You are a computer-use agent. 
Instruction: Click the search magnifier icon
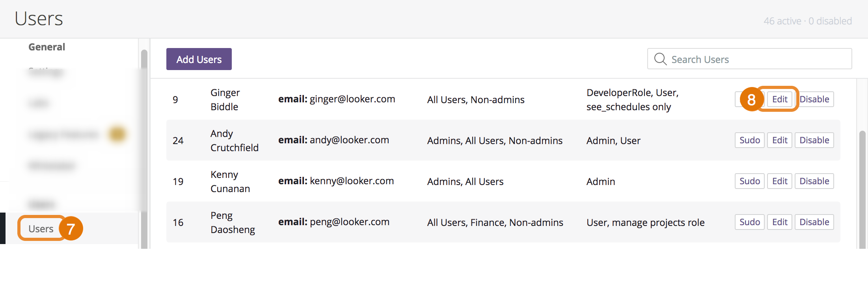660,59
